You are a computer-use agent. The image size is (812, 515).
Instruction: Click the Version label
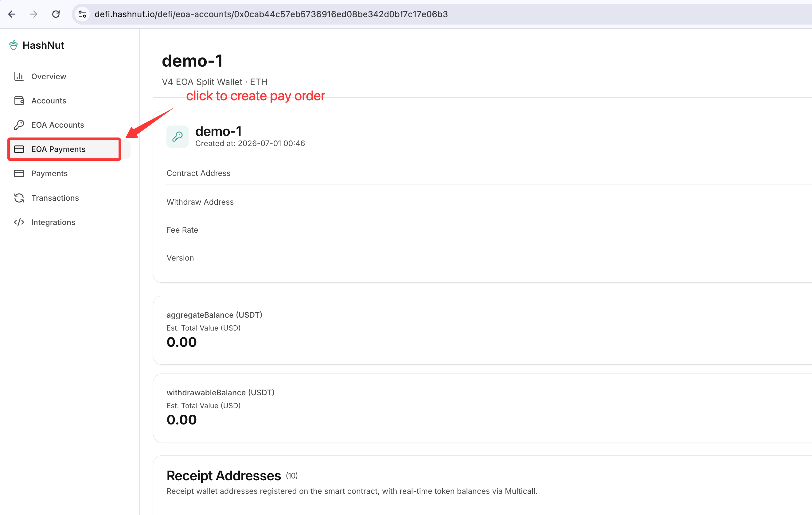(180, 258)
